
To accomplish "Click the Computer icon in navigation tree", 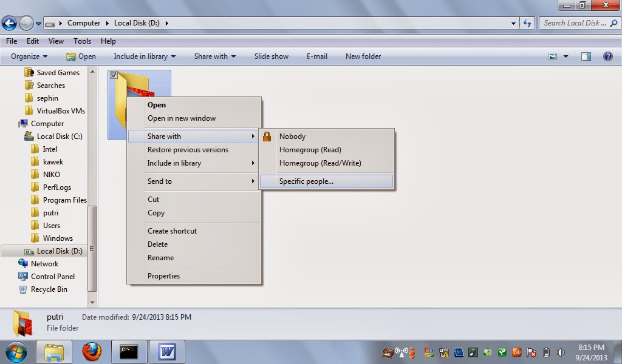I will click(x=24, y=123).
